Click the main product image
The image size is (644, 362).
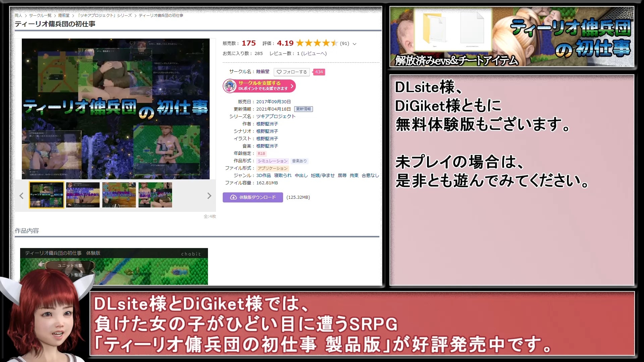click(116, 109)
